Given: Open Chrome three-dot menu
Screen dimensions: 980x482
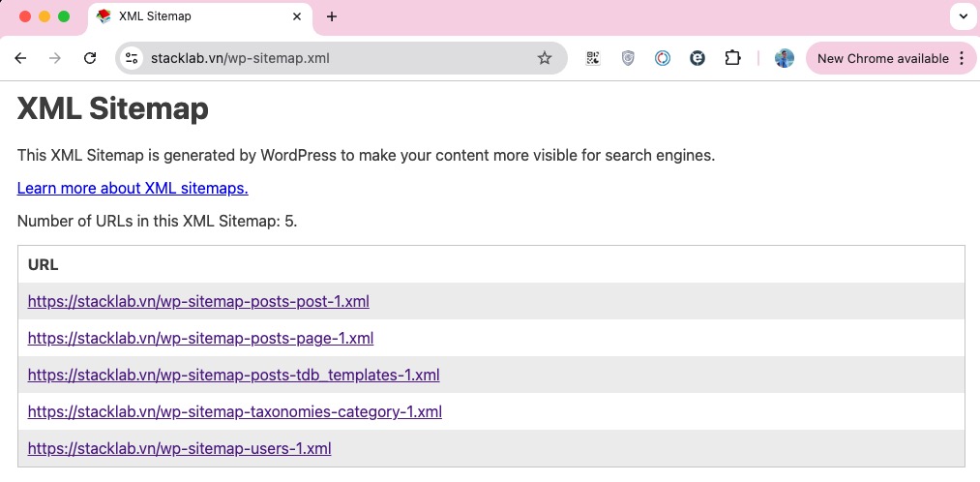Looking at the screenshot, I should 962,58.
